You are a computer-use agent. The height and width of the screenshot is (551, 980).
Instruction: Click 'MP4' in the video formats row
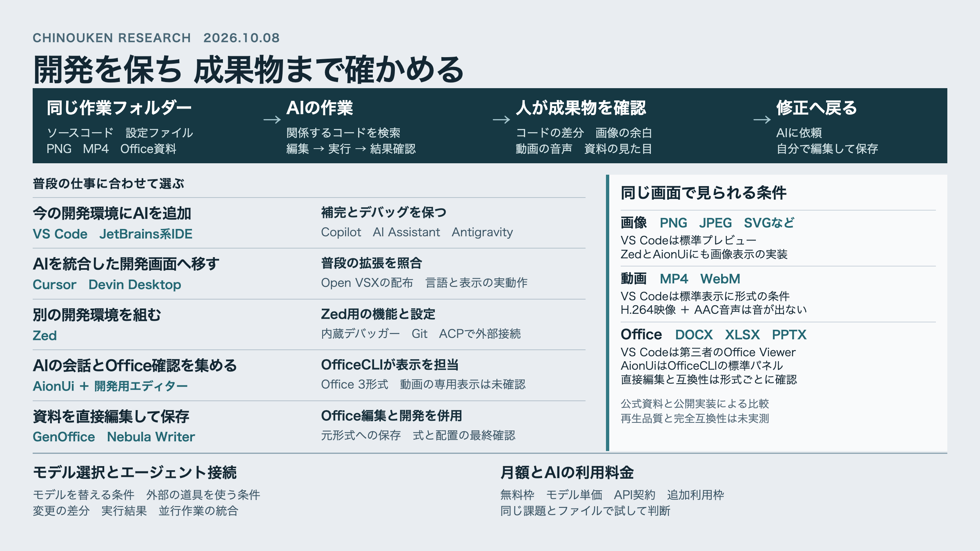pyautogui.click(x=674, y=279)
